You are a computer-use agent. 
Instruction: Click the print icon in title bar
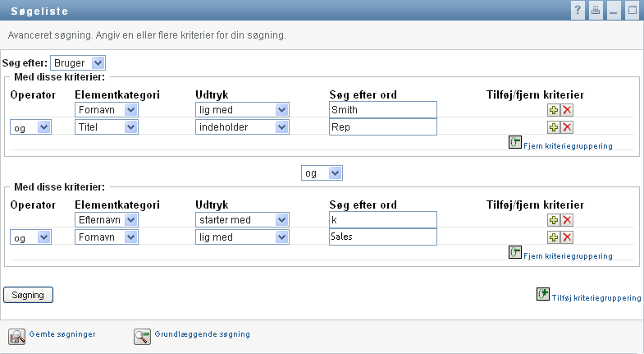click(596, 11)
